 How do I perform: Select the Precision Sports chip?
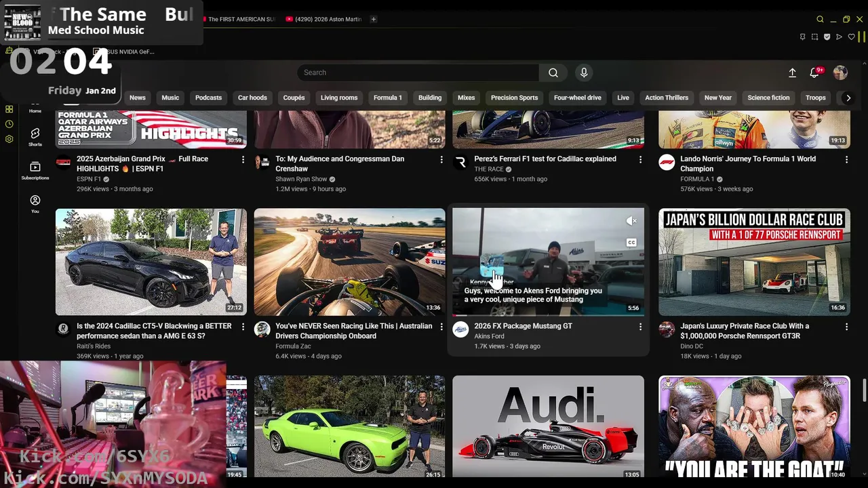tap(514, 98)
